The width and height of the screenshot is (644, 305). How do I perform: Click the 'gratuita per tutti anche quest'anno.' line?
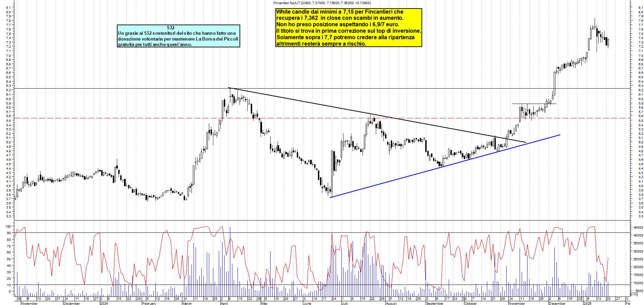tap(155, 44)
